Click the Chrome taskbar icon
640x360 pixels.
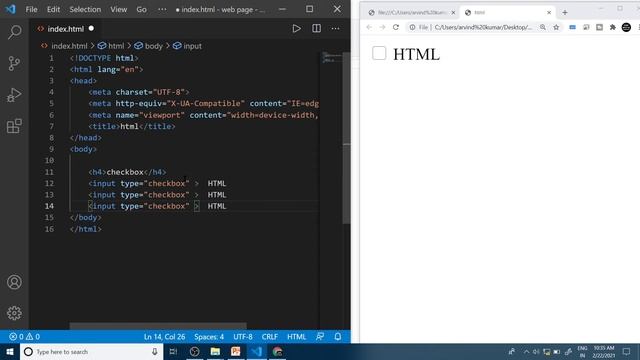[277, 352]
